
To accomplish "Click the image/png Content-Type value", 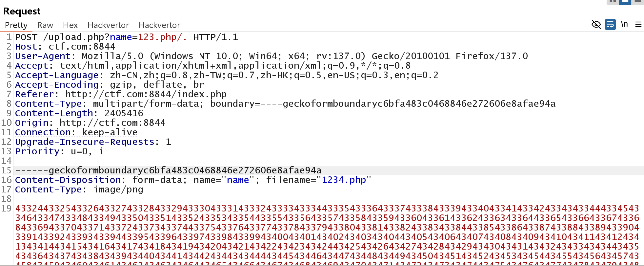I will click(118, 189).
